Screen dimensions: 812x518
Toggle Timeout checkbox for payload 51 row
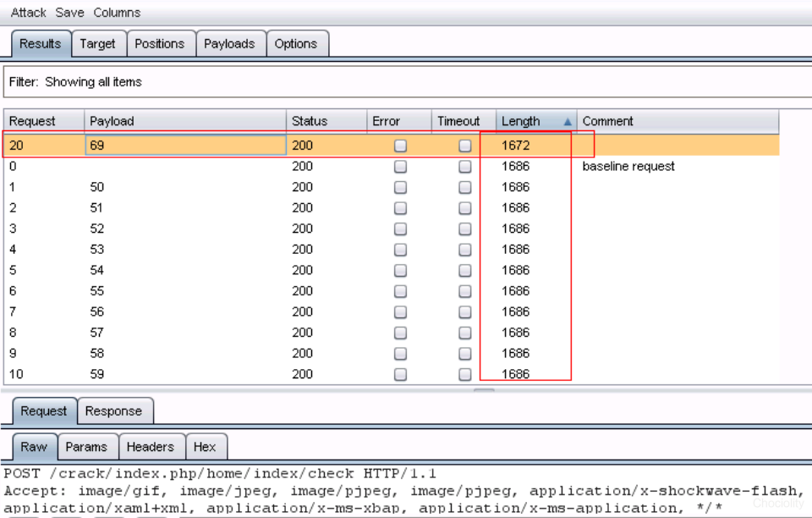pyautogui.click(x=465, y=207)
